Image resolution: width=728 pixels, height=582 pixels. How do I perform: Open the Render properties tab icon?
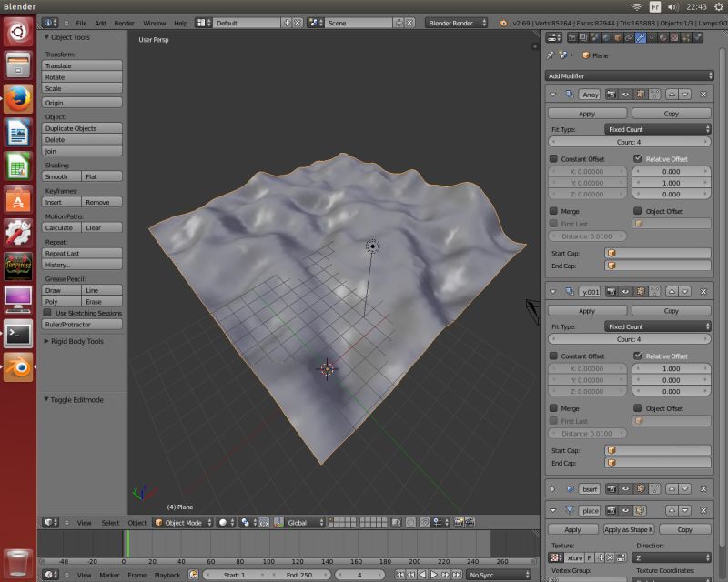pos(571,38)
